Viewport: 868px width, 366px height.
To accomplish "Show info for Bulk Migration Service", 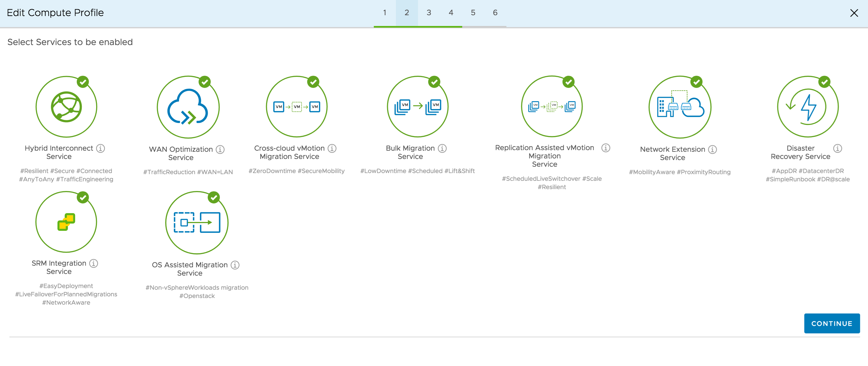I will (x=442, y=148).
